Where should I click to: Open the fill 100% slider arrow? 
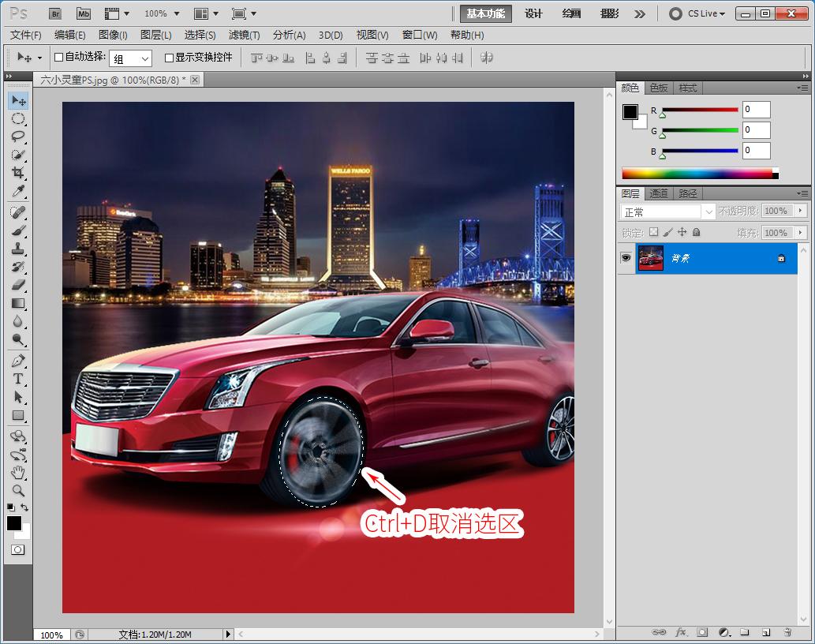(x=801, y=232)
